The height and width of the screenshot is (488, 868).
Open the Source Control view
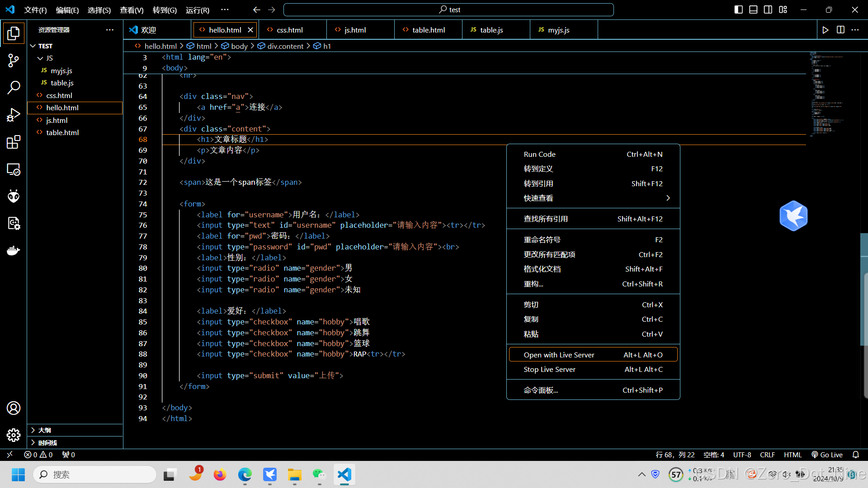pos(14,60)
